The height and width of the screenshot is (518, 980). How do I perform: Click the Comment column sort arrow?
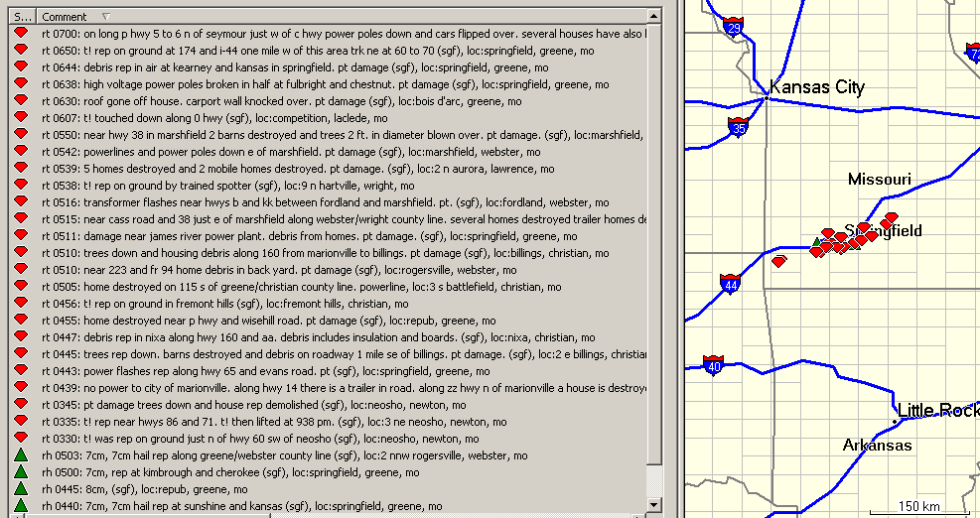point(106,17)
